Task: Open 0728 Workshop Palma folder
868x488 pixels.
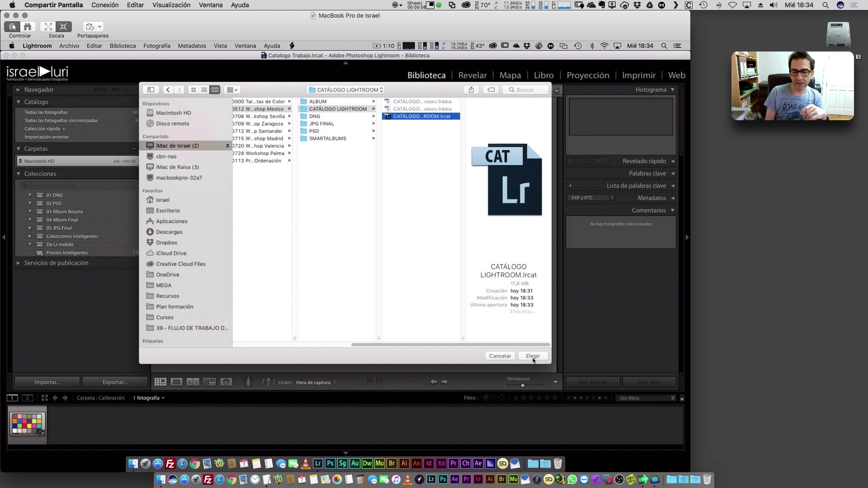Action: click(x=261, y=153)
